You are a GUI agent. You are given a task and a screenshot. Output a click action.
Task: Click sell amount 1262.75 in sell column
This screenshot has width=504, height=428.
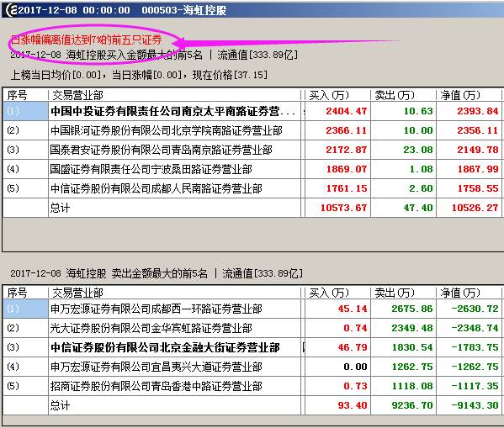coord(412,367)
